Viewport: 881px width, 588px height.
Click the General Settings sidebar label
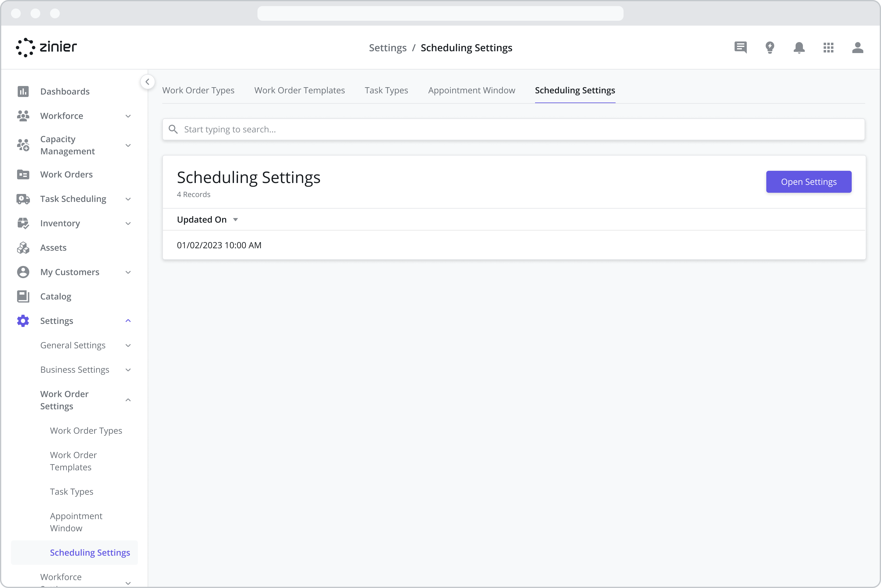73,345
